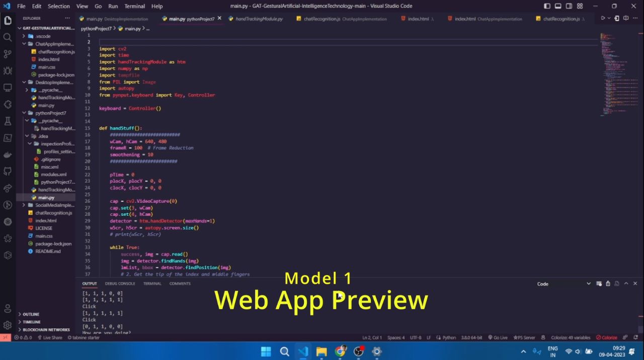Screen dimensions: 644x360
Task: Maximize the panel with the up chevron
Action: [x=626, y=284]
